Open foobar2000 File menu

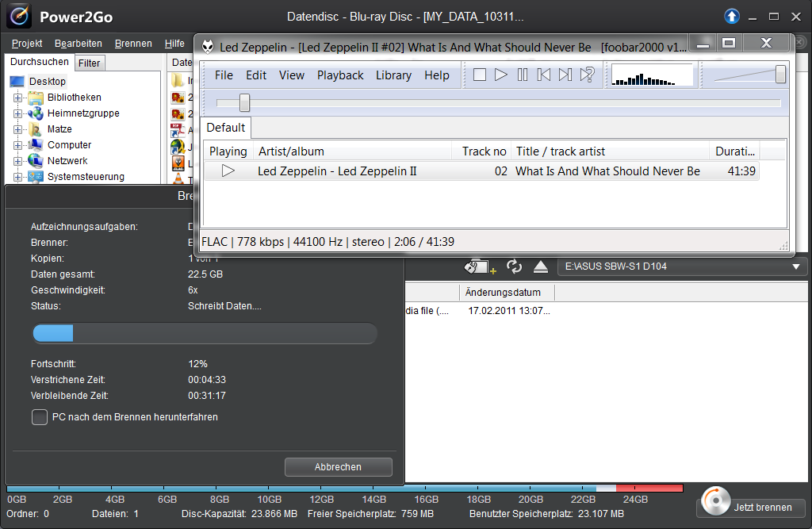point(224,75)
